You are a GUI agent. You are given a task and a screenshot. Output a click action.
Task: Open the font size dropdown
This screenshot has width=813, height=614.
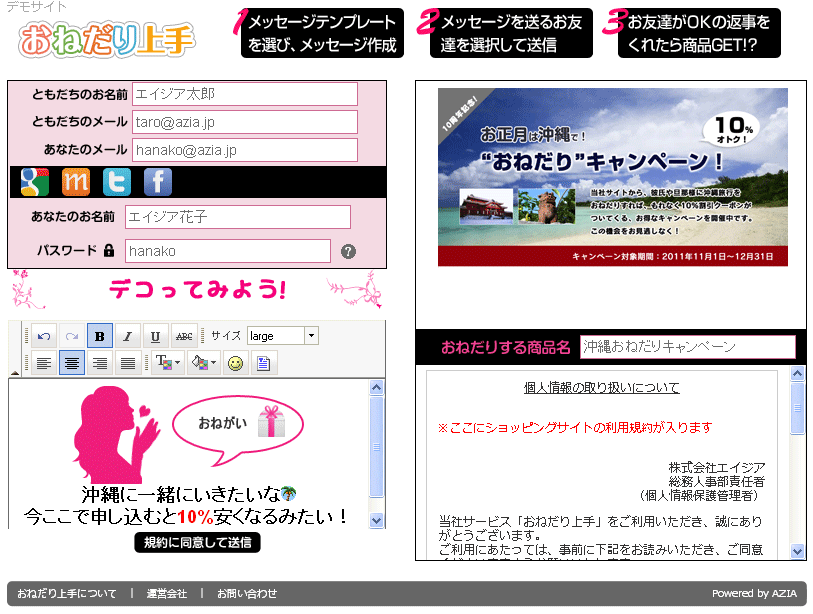[312, 336]
